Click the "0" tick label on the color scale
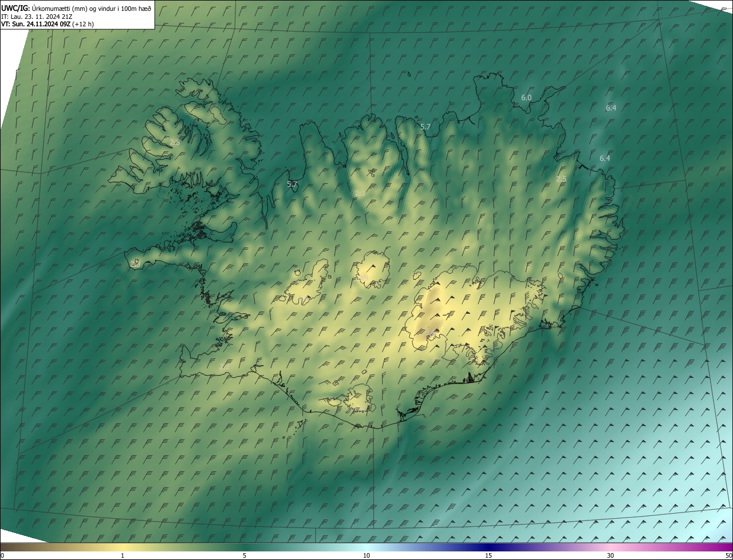Screen dimensions: 733x560 pos(2,555)
